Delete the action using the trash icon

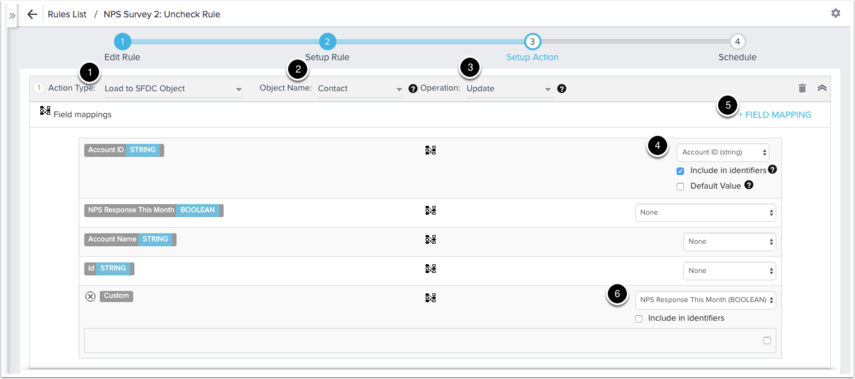tap(802, 88)
